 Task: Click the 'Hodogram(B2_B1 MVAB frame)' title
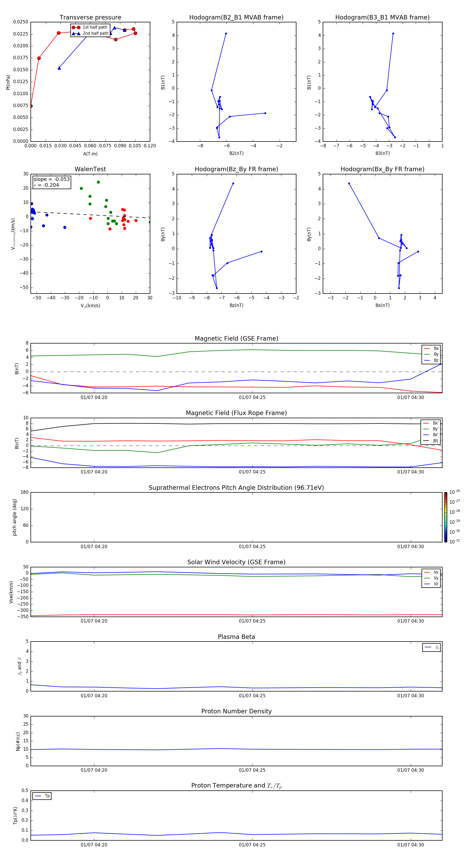[x=236, y=18]
